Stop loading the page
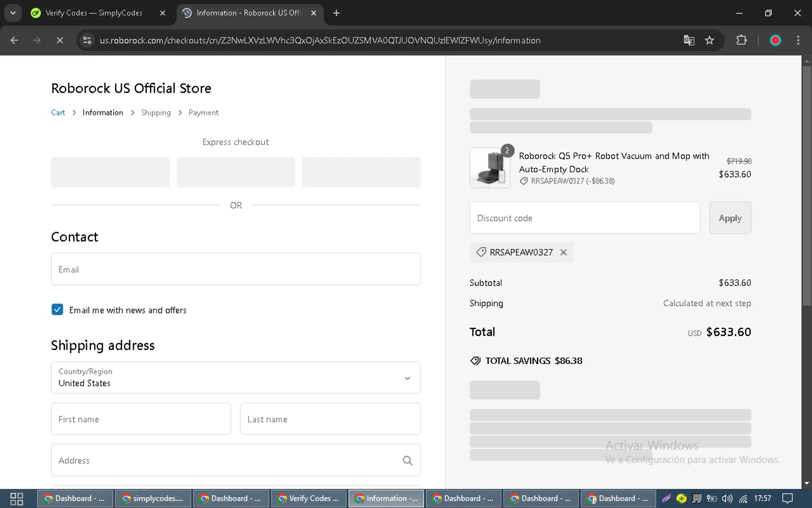This screenshot has width=812, height=508. pyautogui.click(x=60, y=40)
